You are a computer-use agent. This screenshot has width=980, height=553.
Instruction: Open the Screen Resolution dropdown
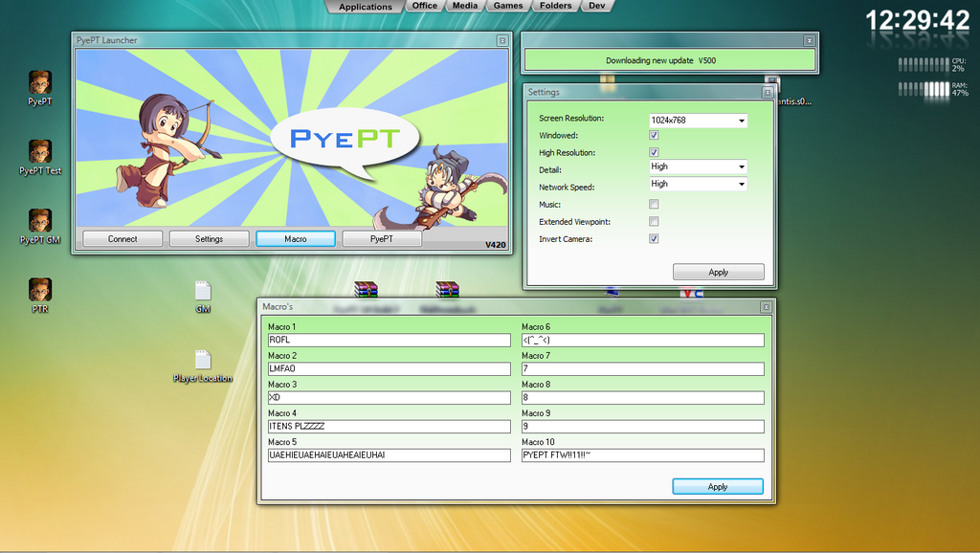click(x=698, y=121)
